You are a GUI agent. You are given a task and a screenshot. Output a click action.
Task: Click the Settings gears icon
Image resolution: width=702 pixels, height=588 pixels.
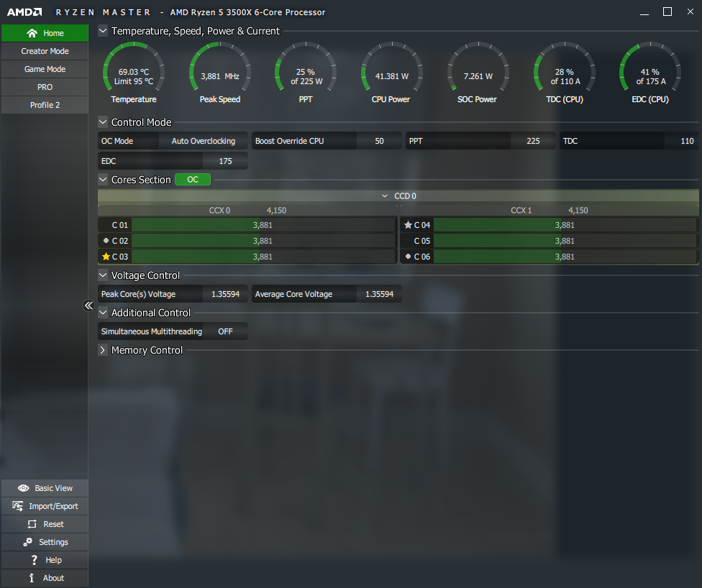pos(28,542)
